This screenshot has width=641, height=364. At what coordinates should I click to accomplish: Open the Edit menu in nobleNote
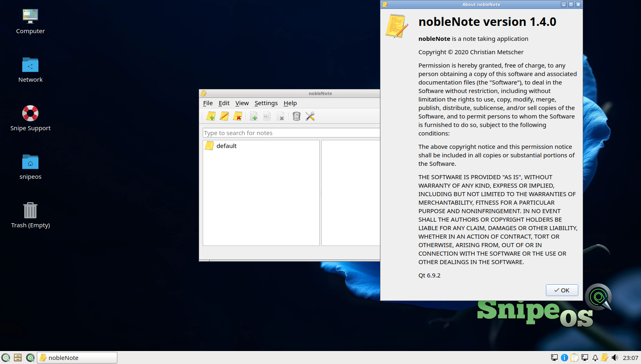click(224, 103)
